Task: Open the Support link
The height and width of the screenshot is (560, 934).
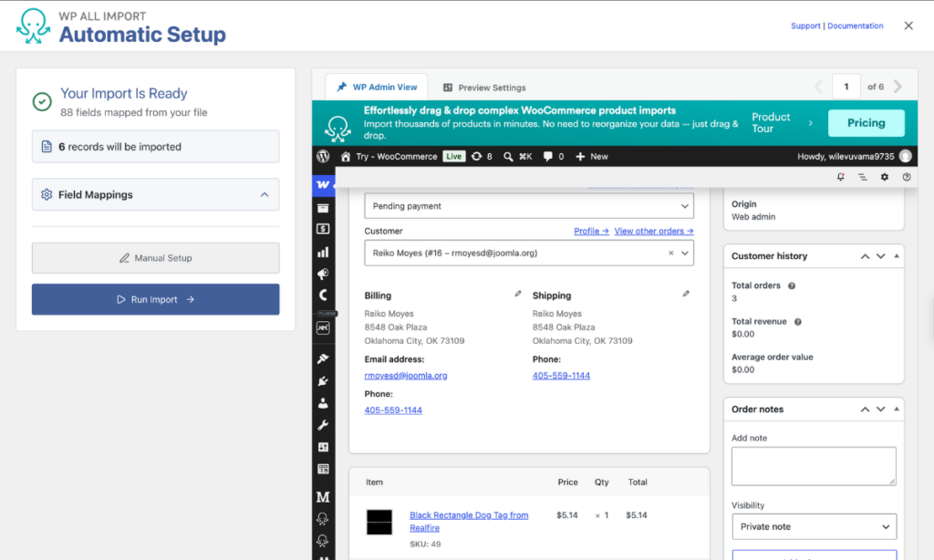Action: [x=805, y=26]
